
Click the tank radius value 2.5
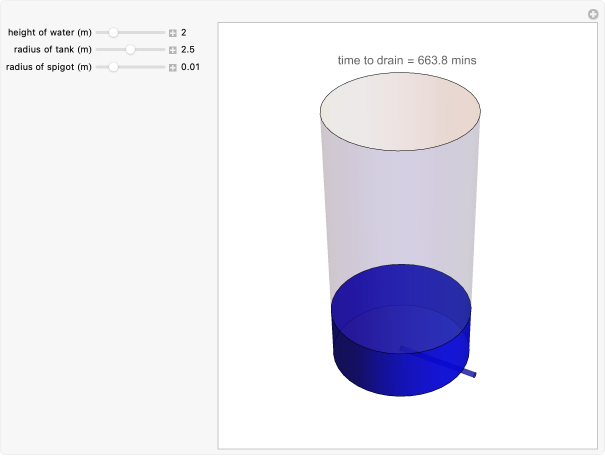(187, 50)
